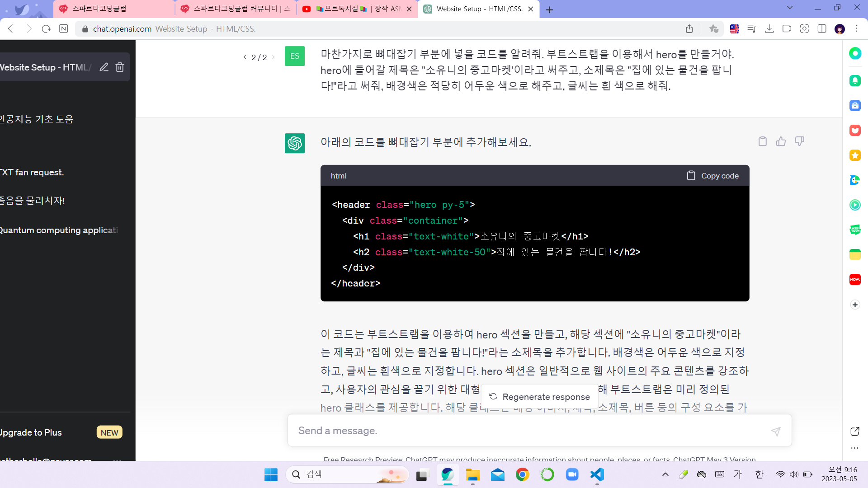
Task: Open the green play button sidebar icon
Action: [x=855, y=205]
